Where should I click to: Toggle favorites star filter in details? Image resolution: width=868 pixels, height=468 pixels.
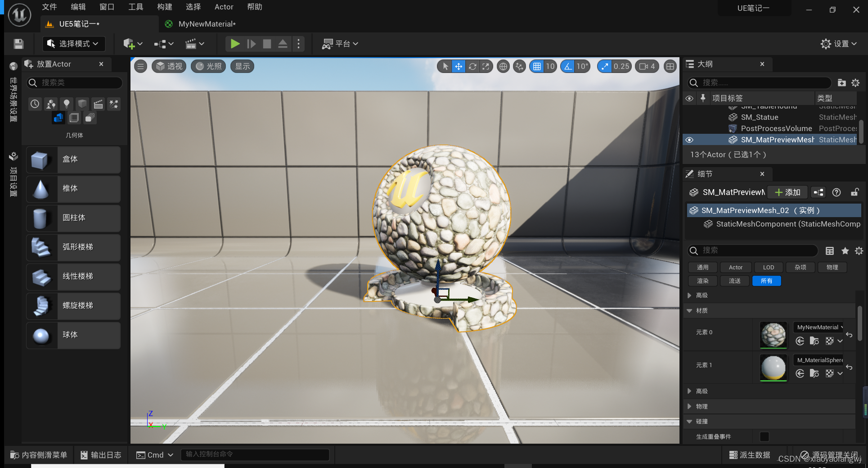tap(845, 251)
